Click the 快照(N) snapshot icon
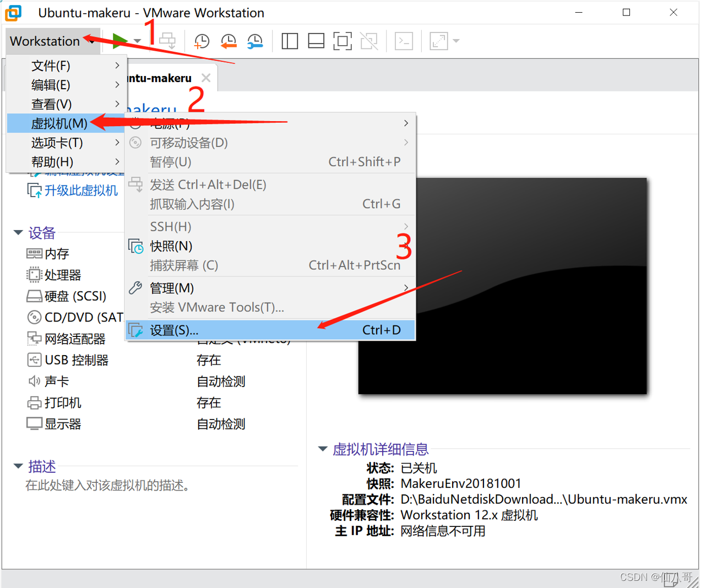 point(135,246)
